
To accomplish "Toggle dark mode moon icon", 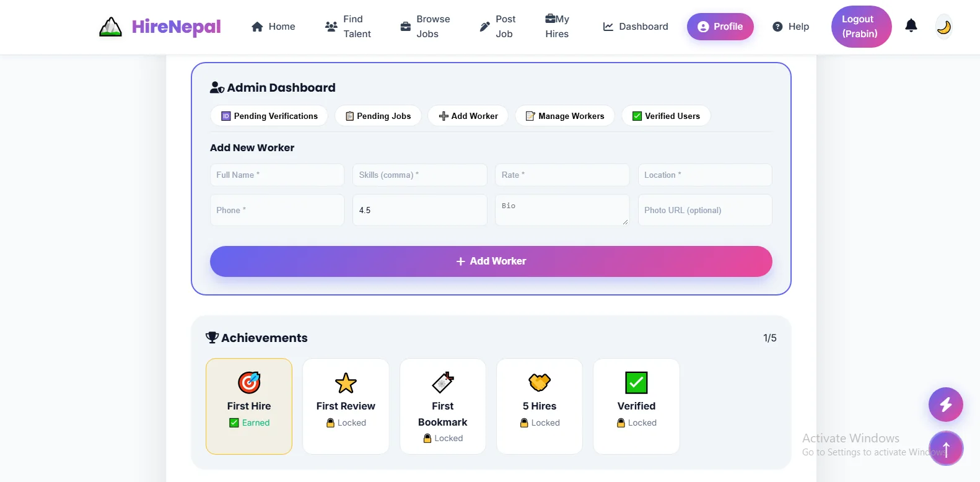I will click(943, 27).
